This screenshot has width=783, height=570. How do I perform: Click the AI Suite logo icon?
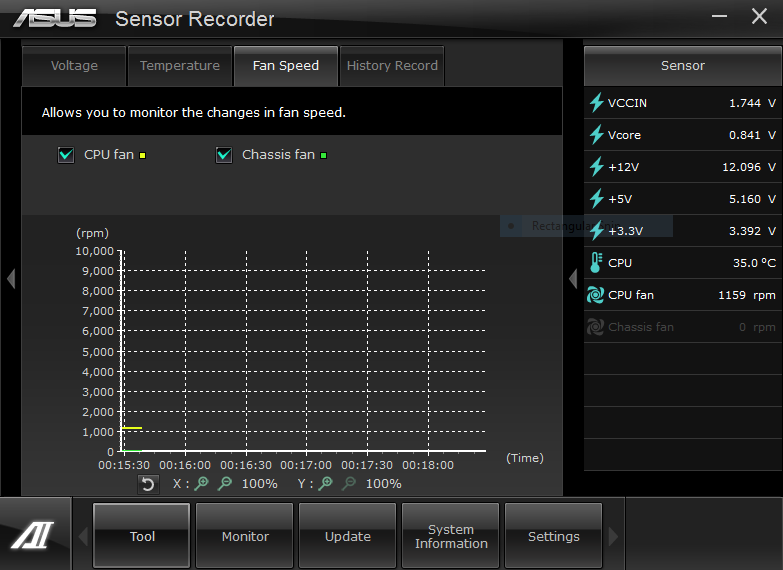[x=32, y=535]
